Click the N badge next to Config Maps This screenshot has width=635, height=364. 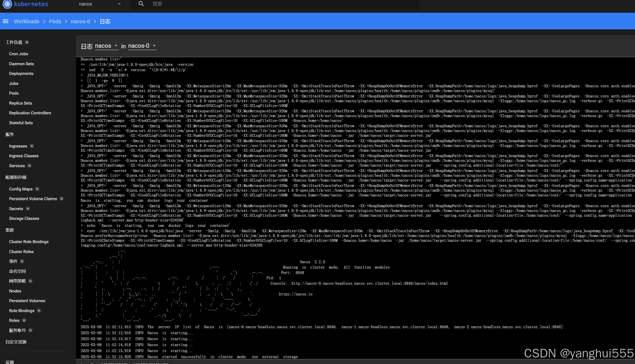(37, 189)
